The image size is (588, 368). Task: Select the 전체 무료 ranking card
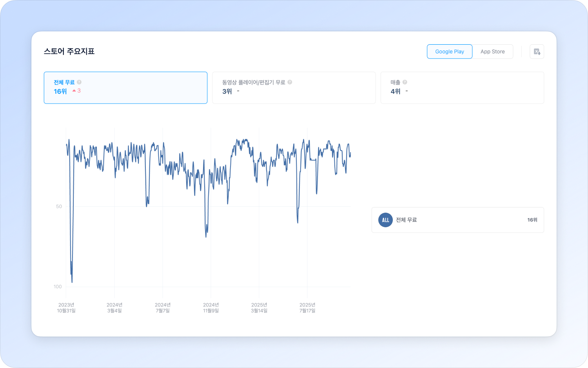point(125,88)
